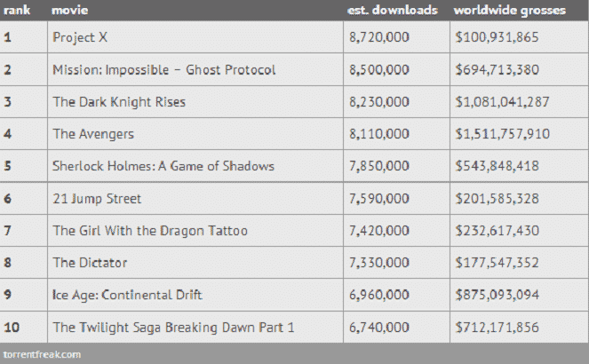Select The Dark Knight Rises row title
Image resolution: width=589 pixels, height=364 pixels.
point(119,102)
